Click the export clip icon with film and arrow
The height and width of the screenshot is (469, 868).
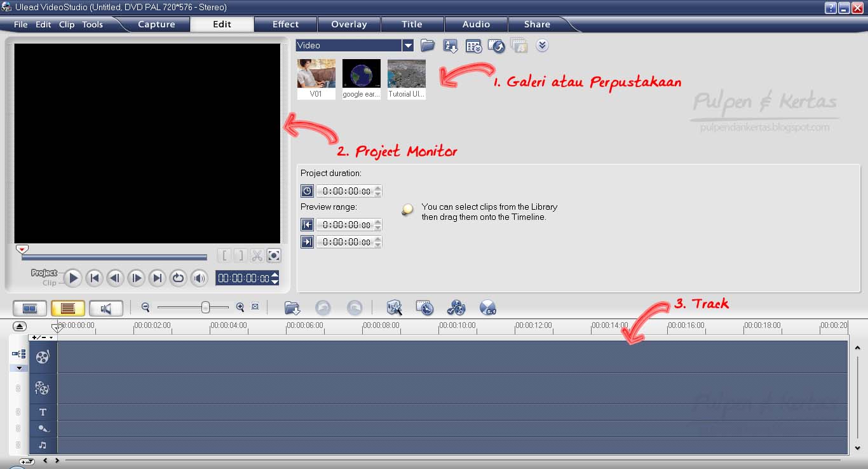(x=496, y=46)
